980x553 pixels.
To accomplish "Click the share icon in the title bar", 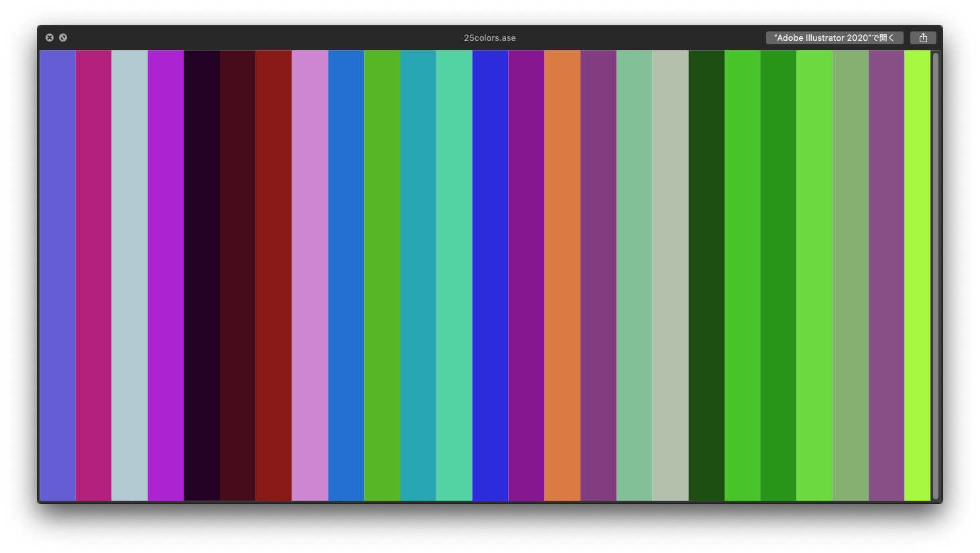I will coord(923,38).
